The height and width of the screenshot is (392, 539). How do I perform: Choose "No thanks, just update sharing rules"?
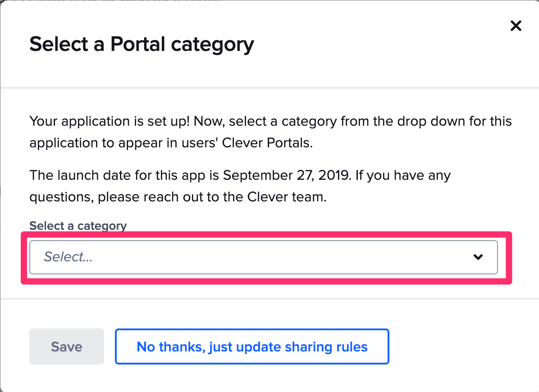pos(252,346)
